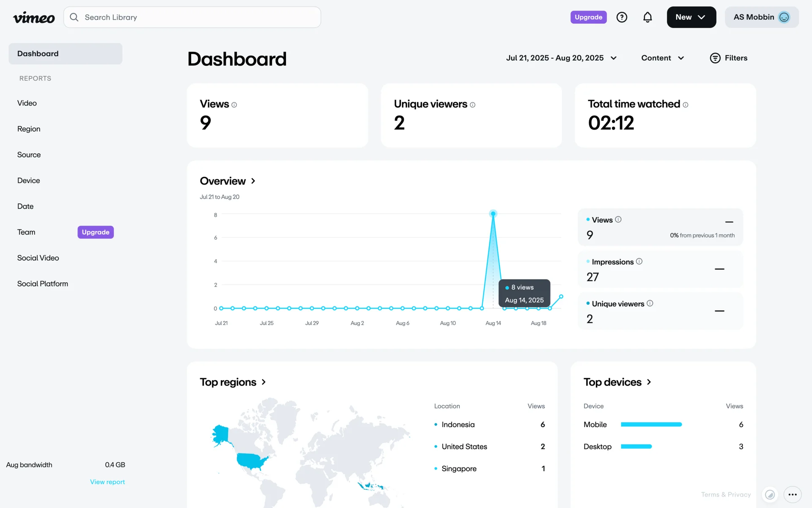The height and width of the screenshot is (508, 812).
Task: Click info icon beside Total time watched
Action: coord(686,105)
